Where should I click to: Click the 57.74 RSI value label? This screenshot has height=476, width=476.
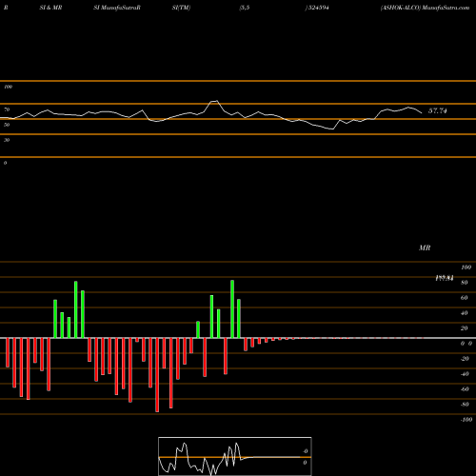point(438,110)
